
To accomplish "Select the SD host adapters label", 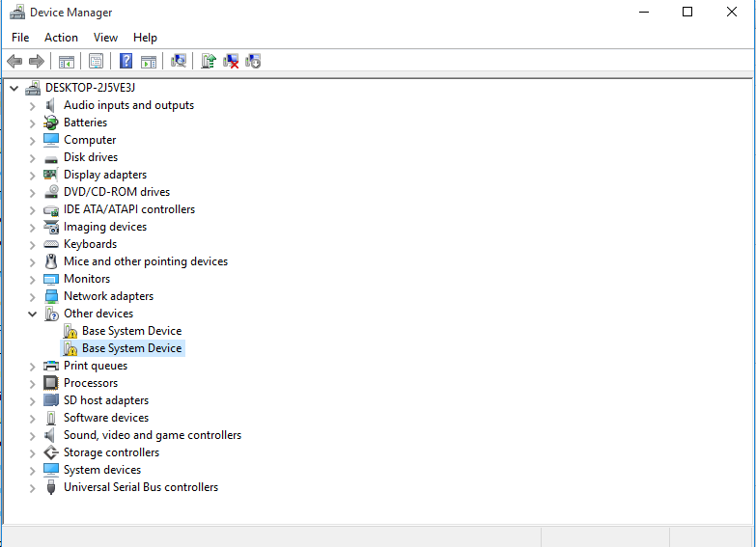I will tap(106, 400).
